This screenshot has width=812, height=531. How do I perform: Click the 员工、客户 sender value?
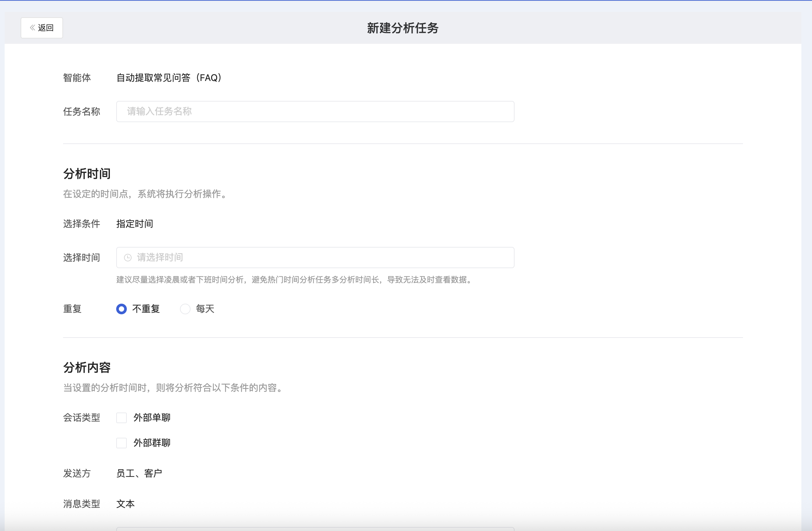[139, 473]
